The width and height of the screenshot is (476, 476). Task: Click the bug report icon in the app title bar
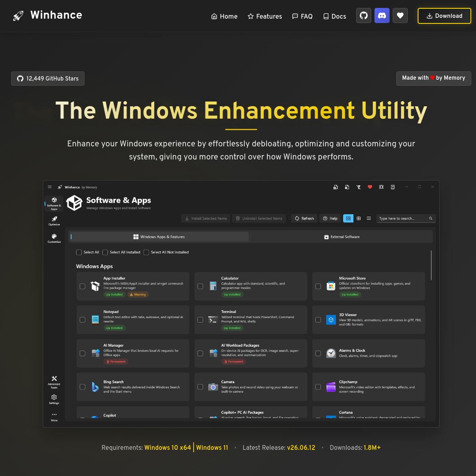[381, 187]
